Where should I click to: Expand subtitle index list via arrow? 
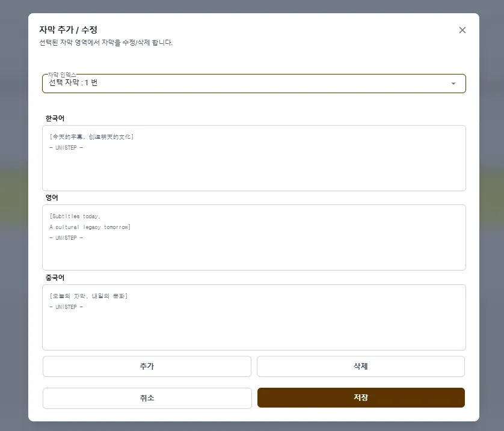(x=453, y=84)
